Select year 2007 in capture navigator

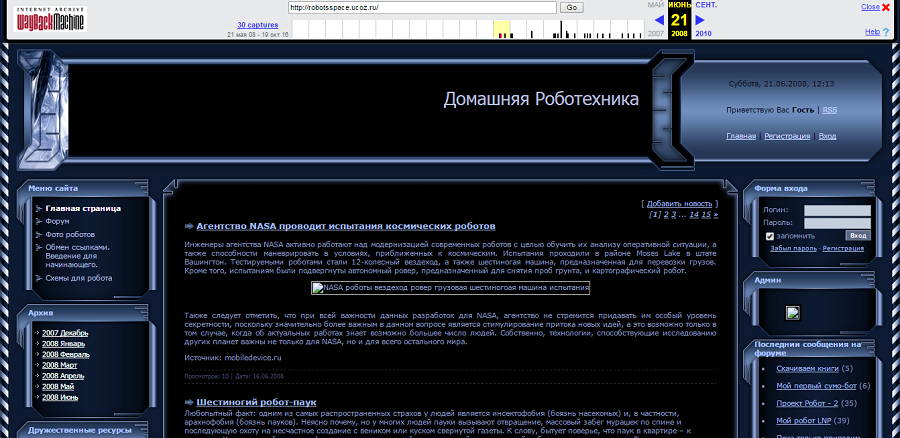655,34
